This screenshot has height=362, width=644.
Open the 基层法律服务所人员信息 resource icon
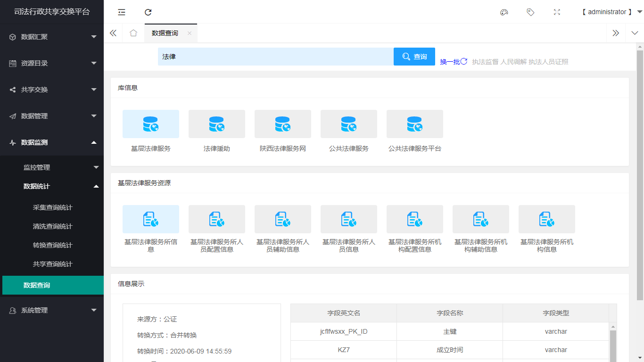349,219
